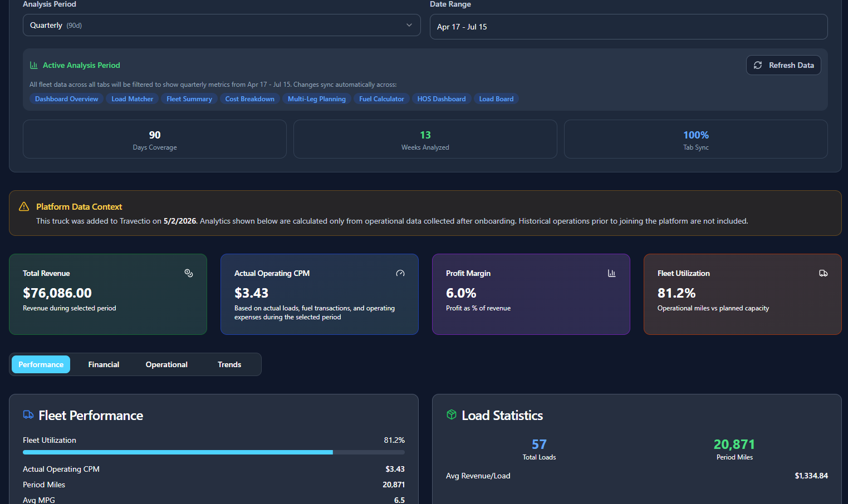Click the Platform Data Context heading
The width and height of the screenshot is (848, 504).
(x=79, y=206)
